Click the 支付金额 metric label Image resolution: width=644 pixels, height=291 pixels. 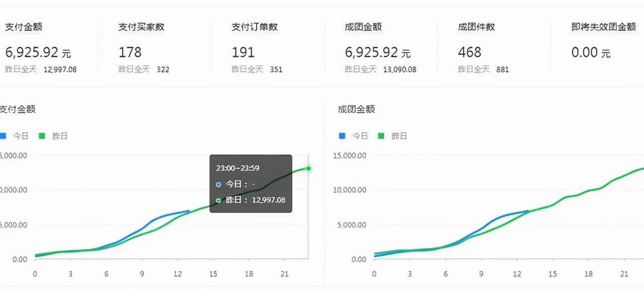point(23,27)
